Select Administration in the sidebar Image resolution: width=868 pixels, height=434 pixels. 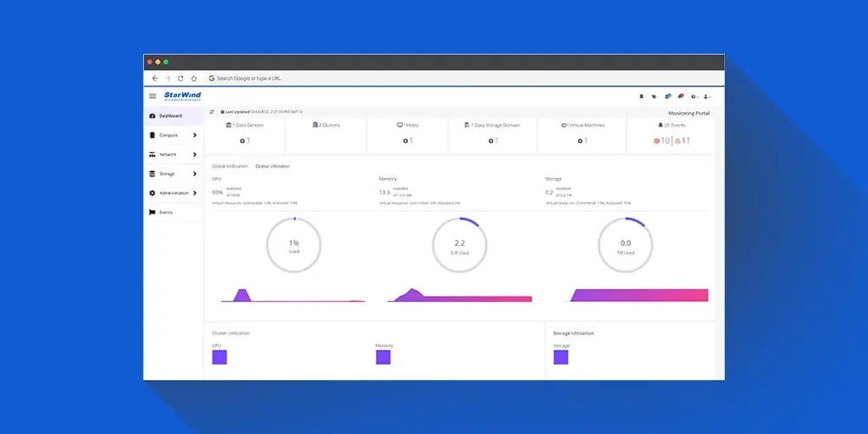pyautogui.click(x=173, y=194)
